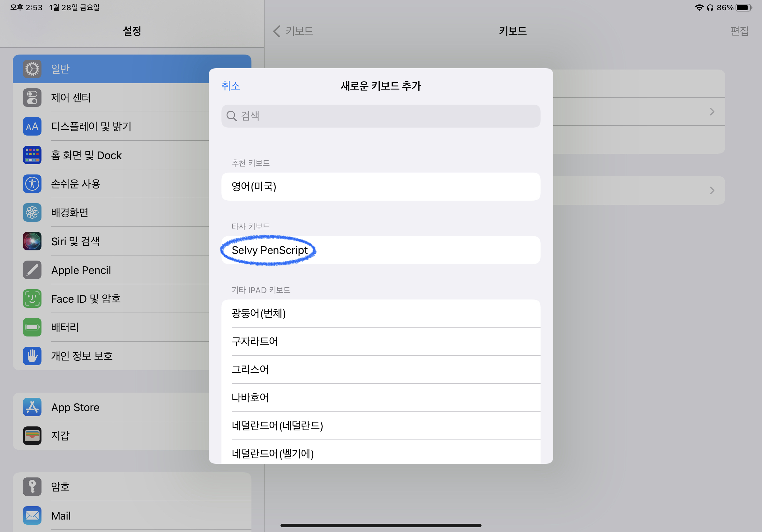Open 배터리 settings
This screenshot has width=762, height=532.
110,327
